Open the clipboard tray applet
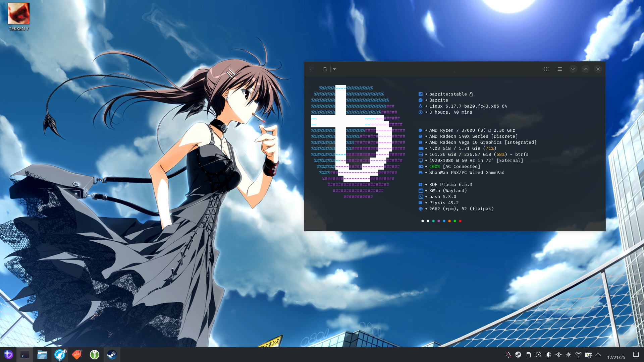Viewport: 644px width, 362px height. tap(528, 355)
